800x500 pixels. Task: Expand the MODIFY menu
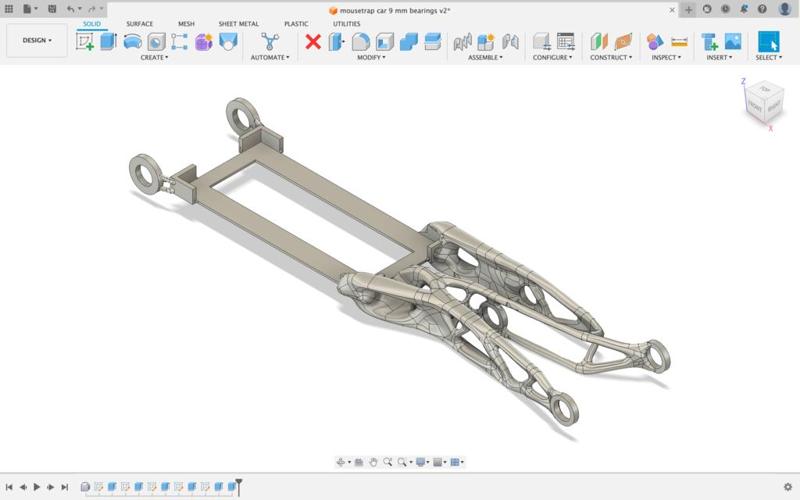point(371,58)
